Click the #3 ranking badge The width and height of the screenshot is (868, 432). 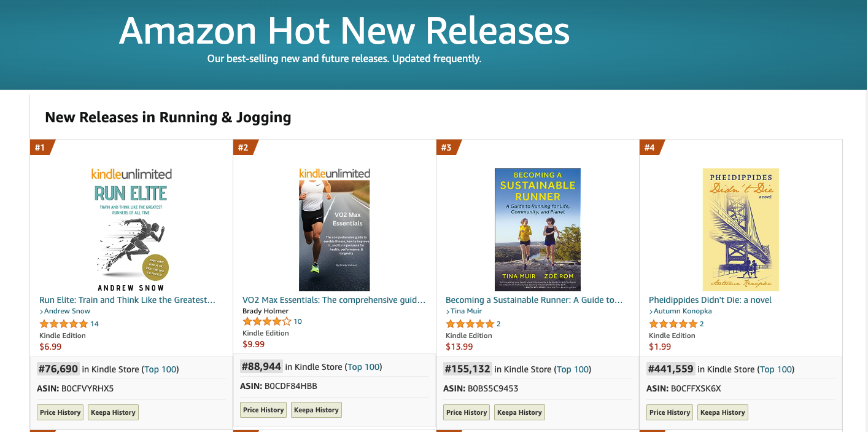445,147
